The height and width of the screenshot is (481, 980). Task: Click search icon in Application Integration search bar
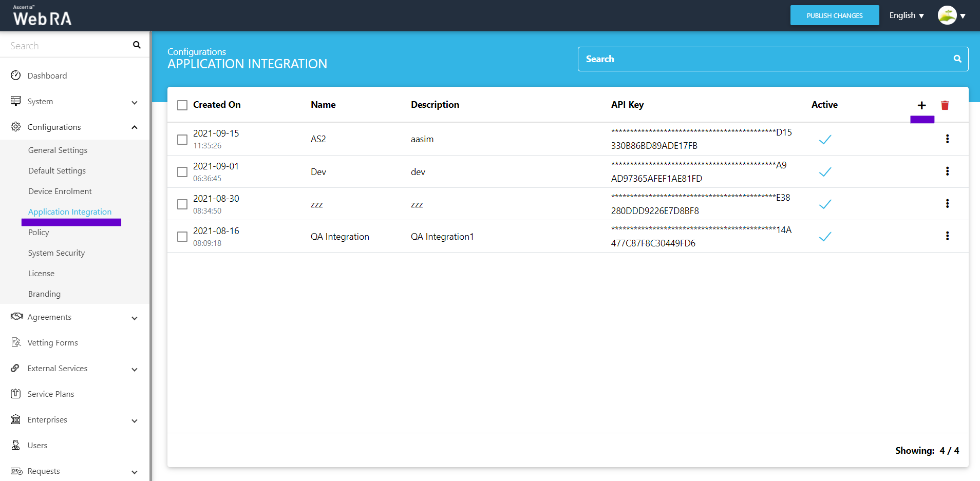point(957,59)
